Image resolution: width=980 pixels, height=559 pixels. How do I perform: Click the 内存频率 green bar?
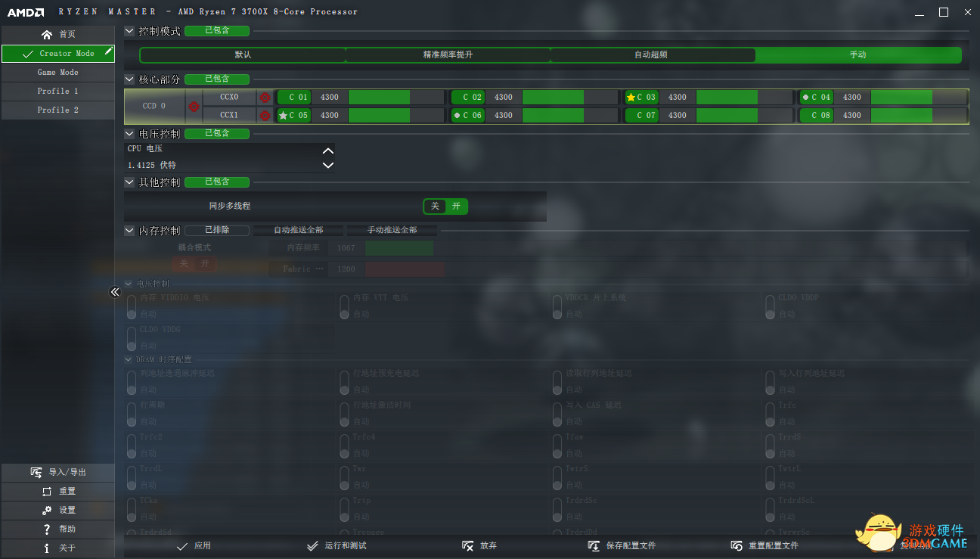399,248
